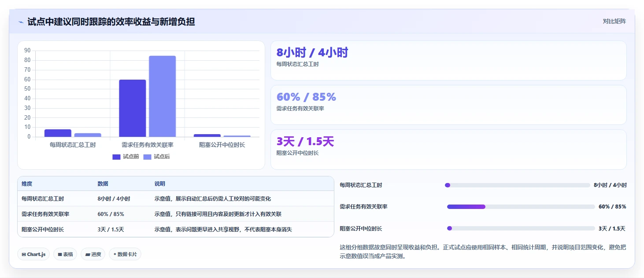Select the 进度 chip
The image size is (644, 278).
coord(93,254)
